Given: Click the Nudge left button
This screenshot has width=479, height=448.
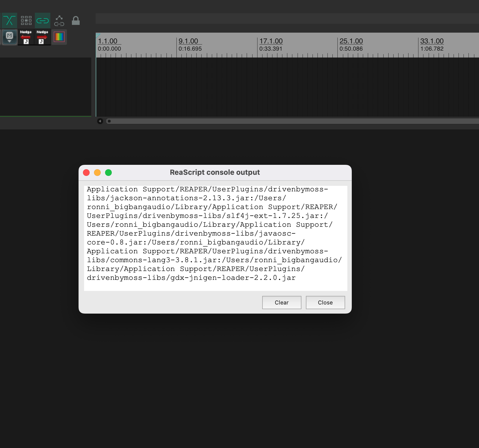Looking at the screenshot, I should [26, 37].
